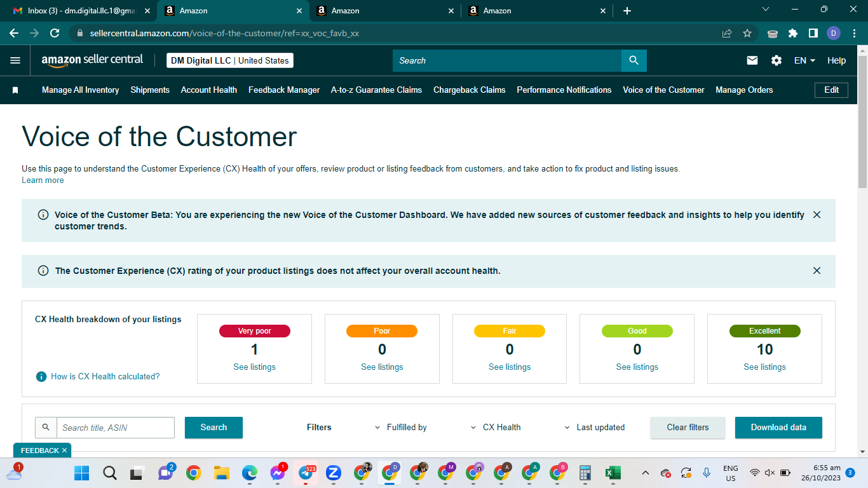
Task: Open a new browser tab
Action: 627,11
